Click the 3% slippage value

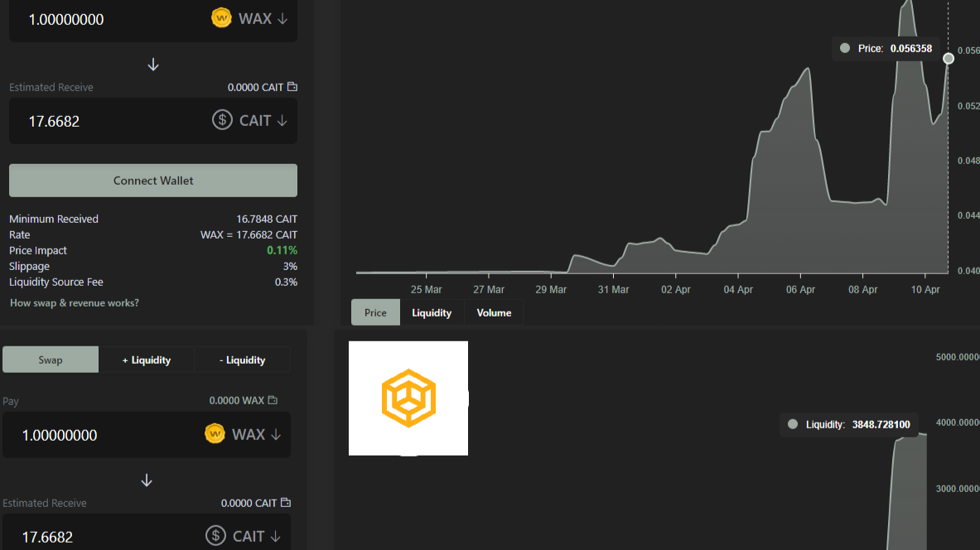click(x=290, y=266)
